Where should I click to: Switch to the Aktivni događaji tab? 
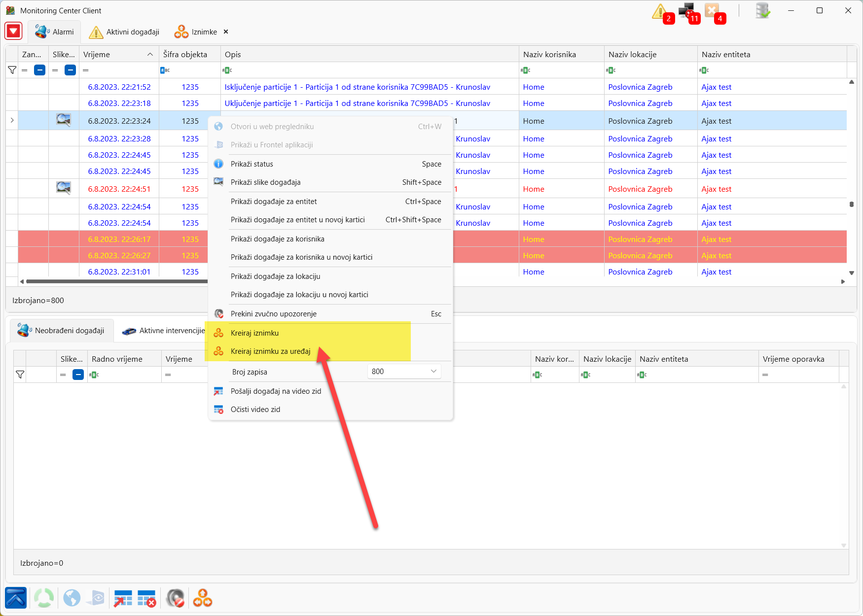(x=124, y=32)
